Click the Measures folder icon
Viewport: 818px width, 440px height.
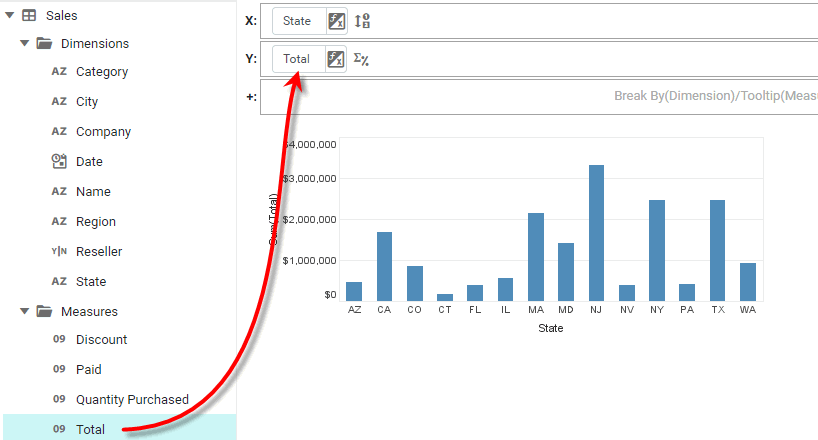[x=44, y=312]
